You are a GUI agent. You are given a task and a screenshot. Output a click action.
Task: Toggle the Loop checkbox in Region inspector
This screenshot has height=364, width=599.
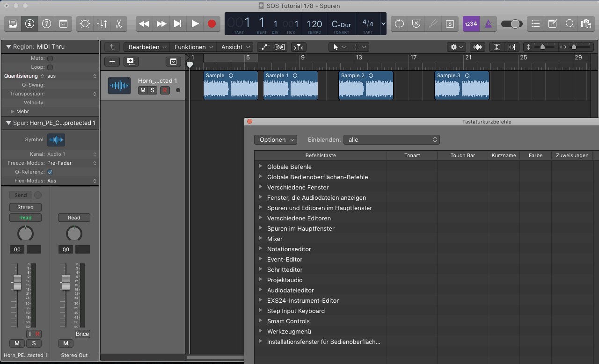(x=50, y=67)
